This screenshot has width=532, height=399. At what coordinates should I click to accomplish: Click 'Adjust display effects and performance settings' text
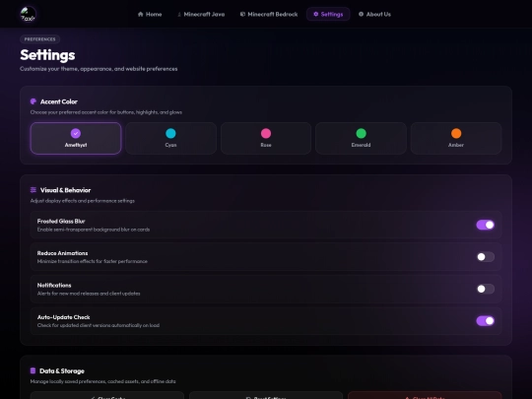pyautogui.click(x=83, y=201)
